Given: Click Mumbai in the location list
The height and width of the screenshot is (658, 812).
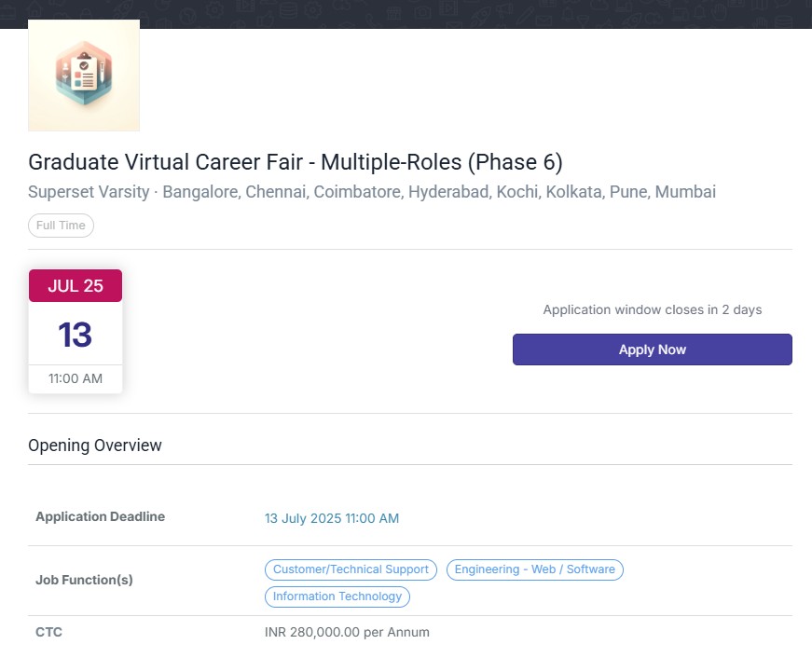Looking at the screenshot, I should [x=685, y=193].
